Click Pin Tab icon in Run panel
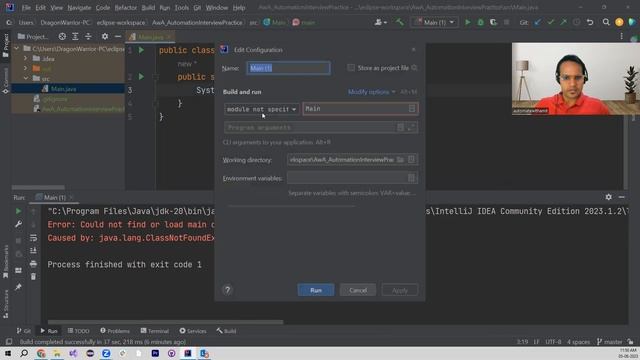Screen dimensions: 640x360 pos(18,287)
